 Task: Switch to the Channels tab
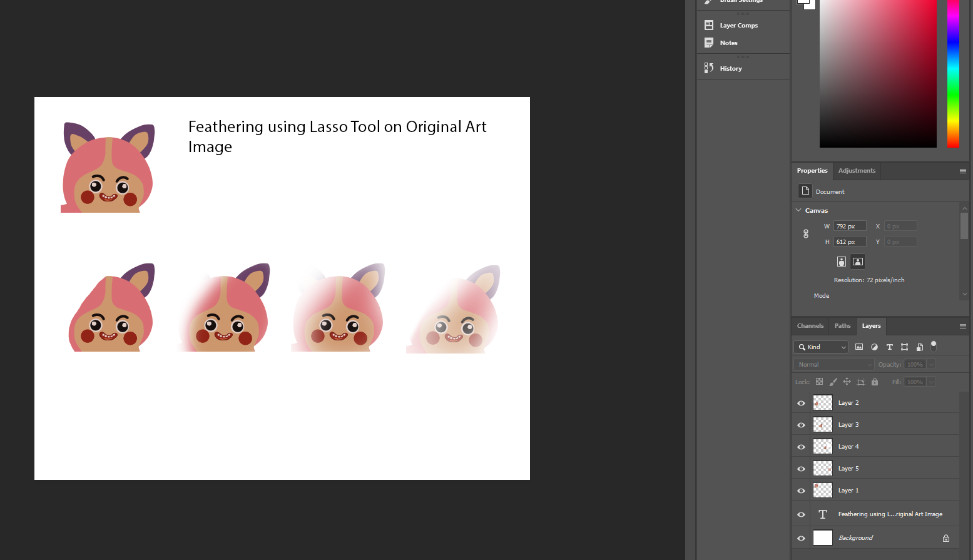point(810,326)
